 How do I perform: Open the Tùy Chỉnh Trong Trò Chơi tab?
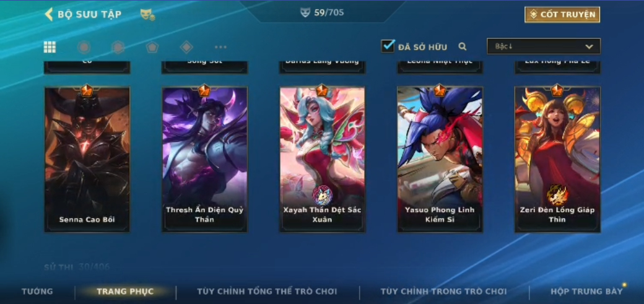443,291
